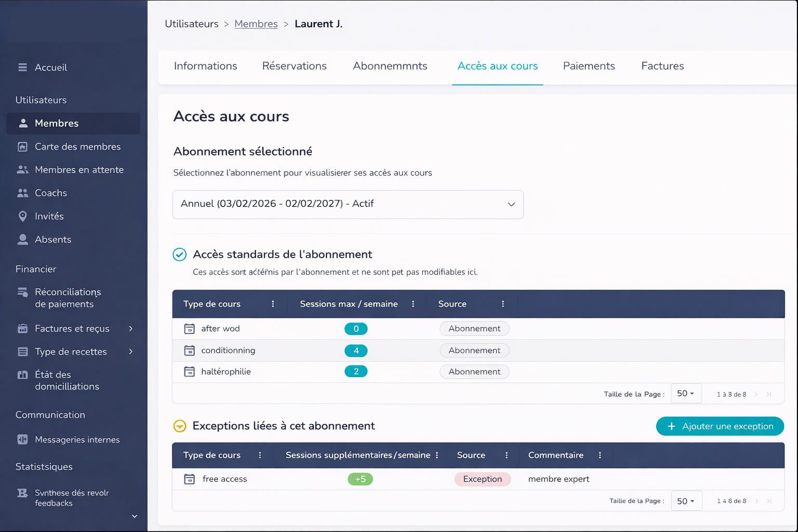Viewport: 798px width, 532px height.
Task: Click the 'membre expert' comment cell
Action: [558, 479]
